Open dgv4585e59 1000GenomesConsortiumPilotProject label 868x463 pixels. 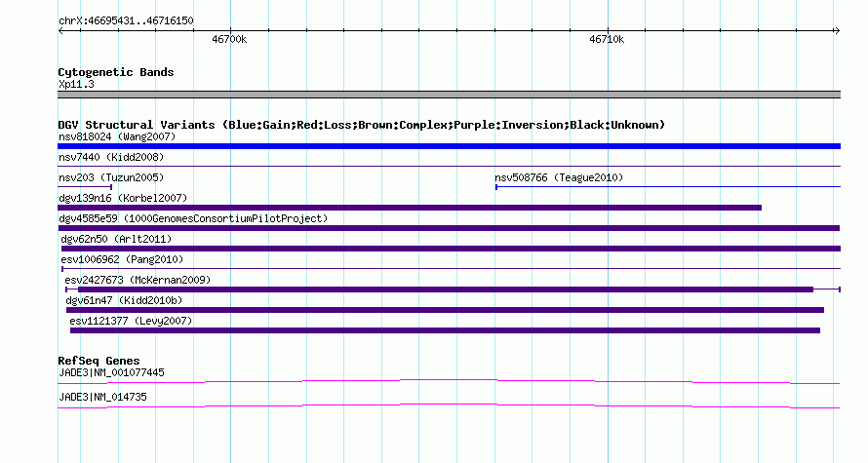point(193,218)
